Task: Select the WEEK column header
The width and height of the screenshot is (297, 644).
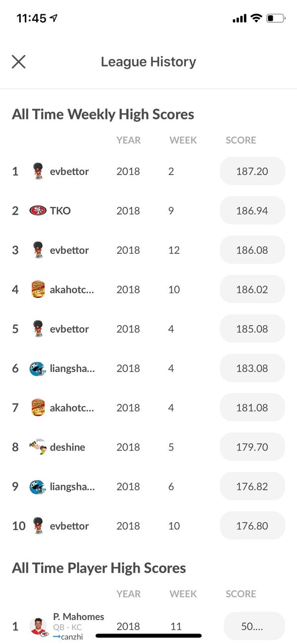Action: point(183,140)
